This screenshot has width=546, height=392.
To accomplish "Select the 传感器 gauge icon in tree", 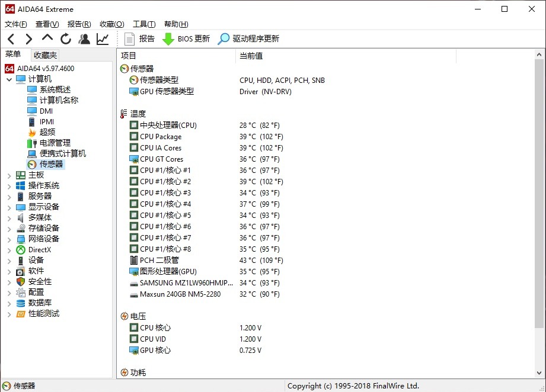I will click(31, 164).
